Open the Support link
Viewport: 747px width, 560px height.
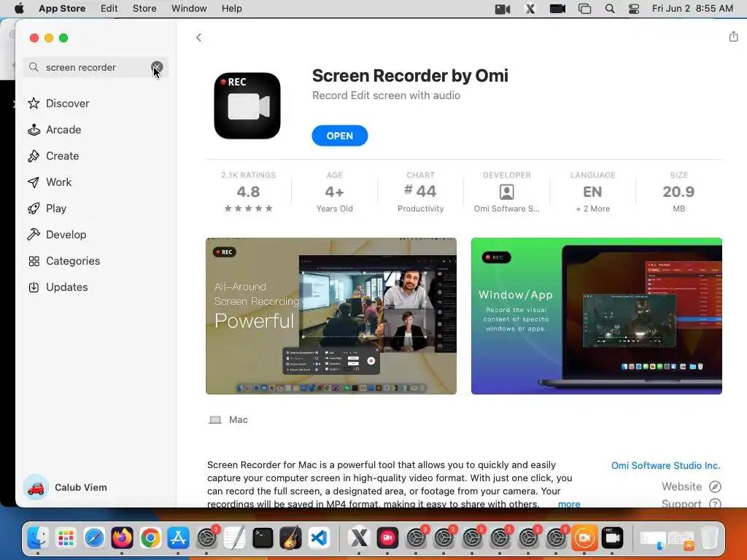(691, 503)
